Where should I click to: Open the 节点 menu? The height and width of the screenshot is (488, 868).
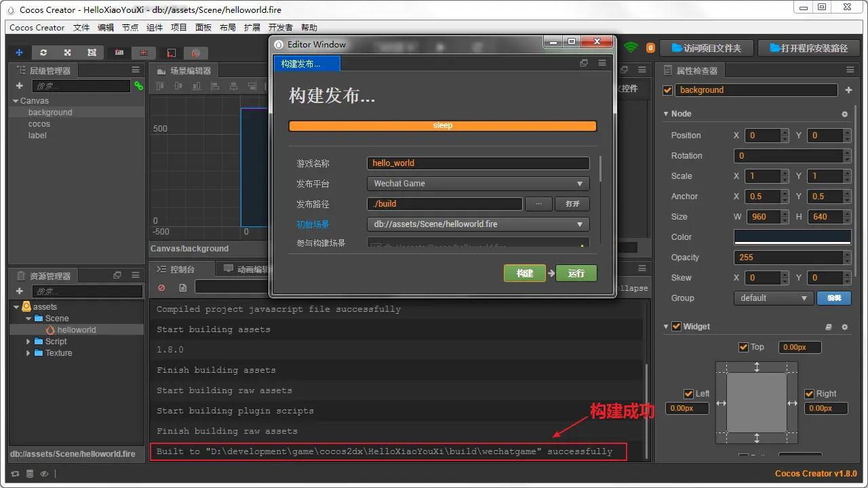pyautogui.click(x=130, y=28)
